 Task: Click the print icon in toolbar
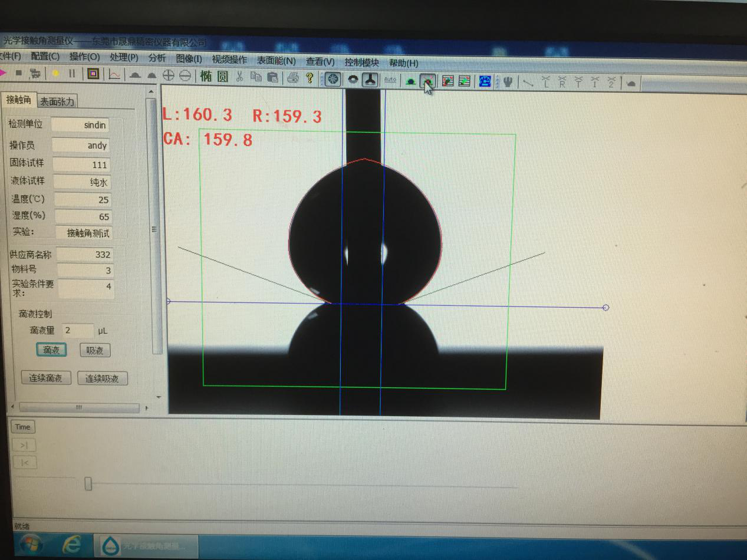pyautogui.click(x=292, y=78)
